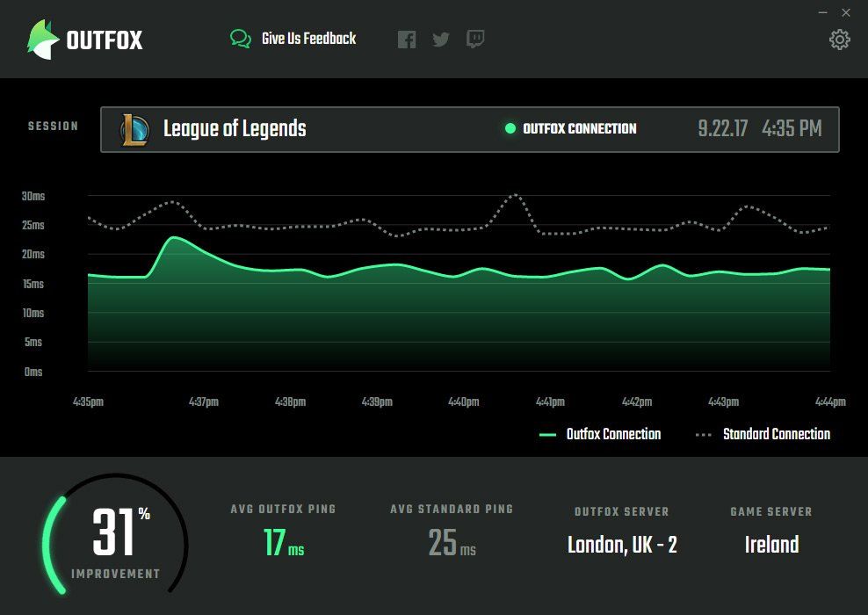
Task: Open settings using the gear icon
Action: pos(840,40)
